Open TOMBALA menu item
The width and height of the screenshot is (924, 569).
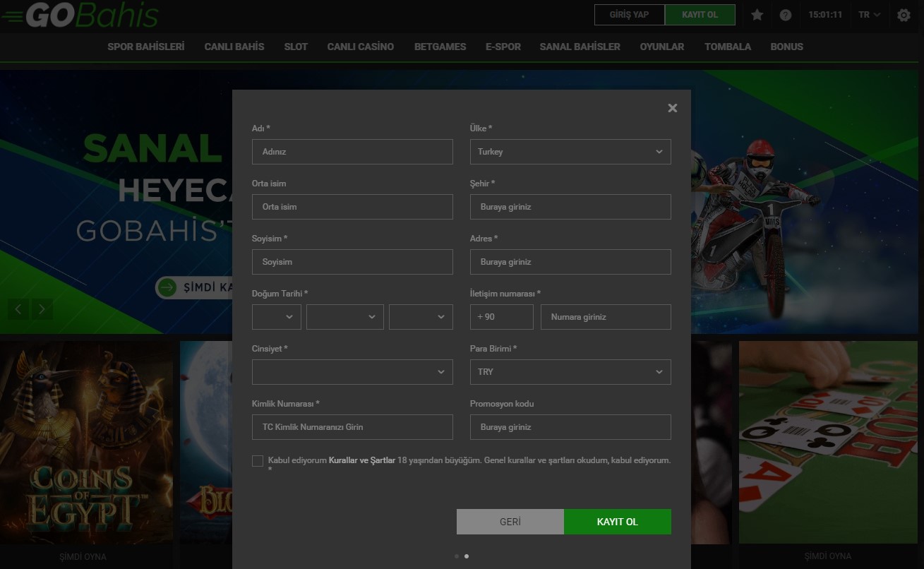click(728, 47)
